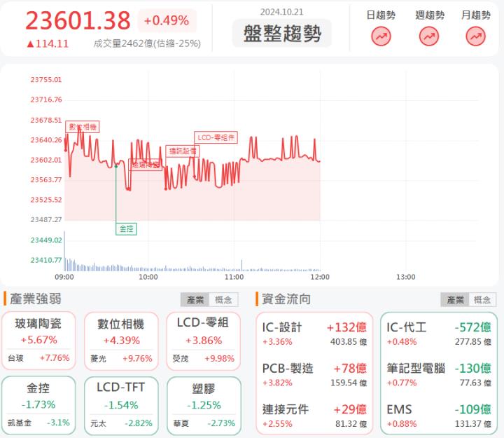Click the LCD-零組件 marker label on chart
The width and height of the screenshot is (504, 438).
(x=216, y=137)
